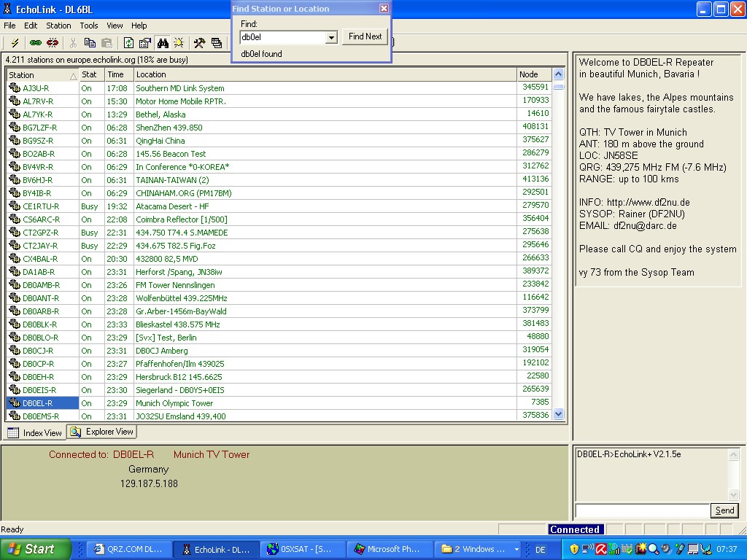
Task: Expand the Find combo box dropdown
Action: pyautogui.click(x=331, y=37)
